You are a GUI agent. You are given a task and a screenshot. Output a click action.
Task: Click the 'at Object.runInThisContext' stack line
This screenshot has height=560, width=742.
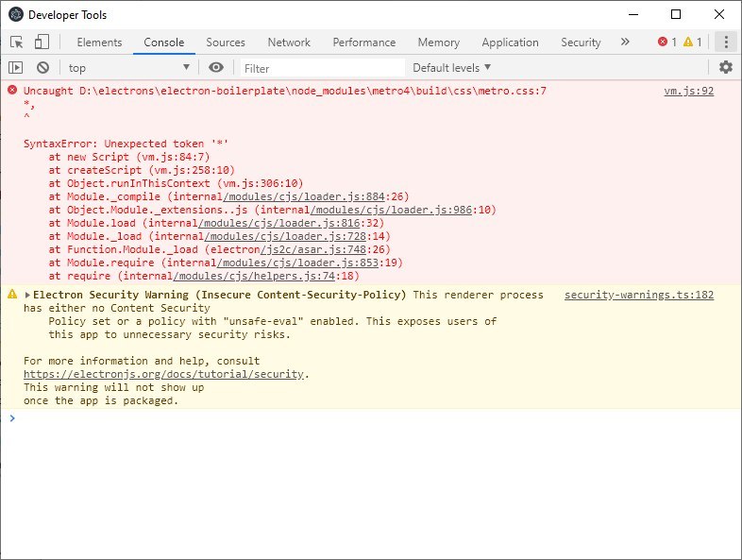point(176,183)
